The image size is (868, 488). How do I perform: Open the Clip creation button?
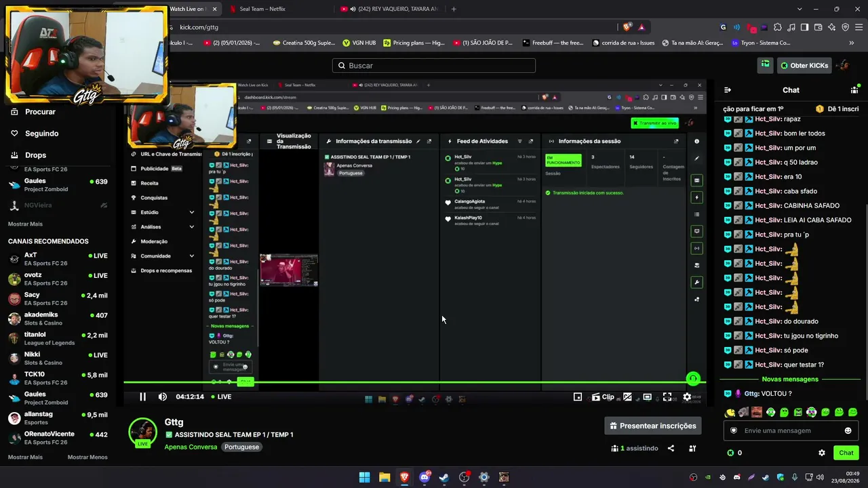pos(603,397)
